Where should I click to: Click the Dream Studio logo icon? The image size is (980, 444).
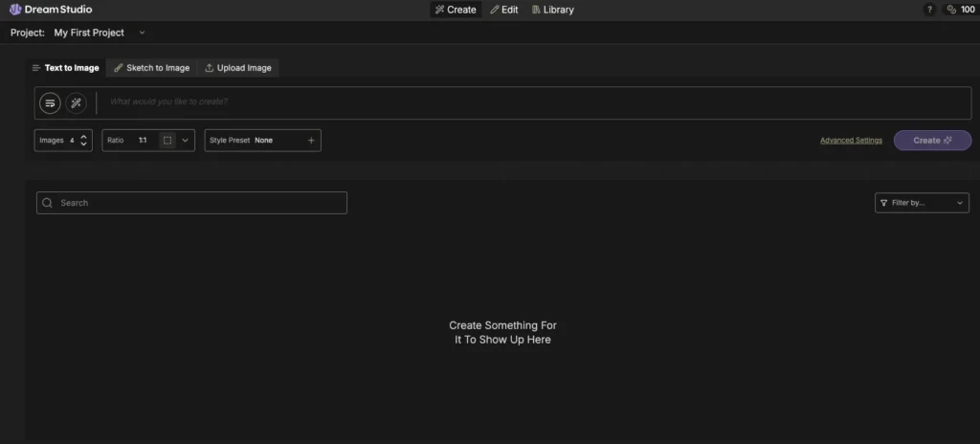[15, 10]
